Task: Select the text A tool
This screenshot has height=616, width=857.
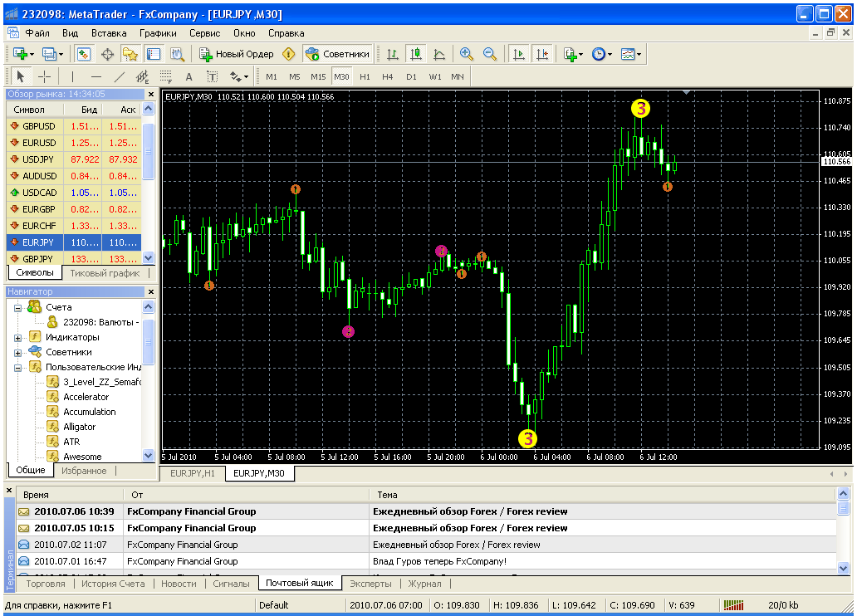Action: 189,76
